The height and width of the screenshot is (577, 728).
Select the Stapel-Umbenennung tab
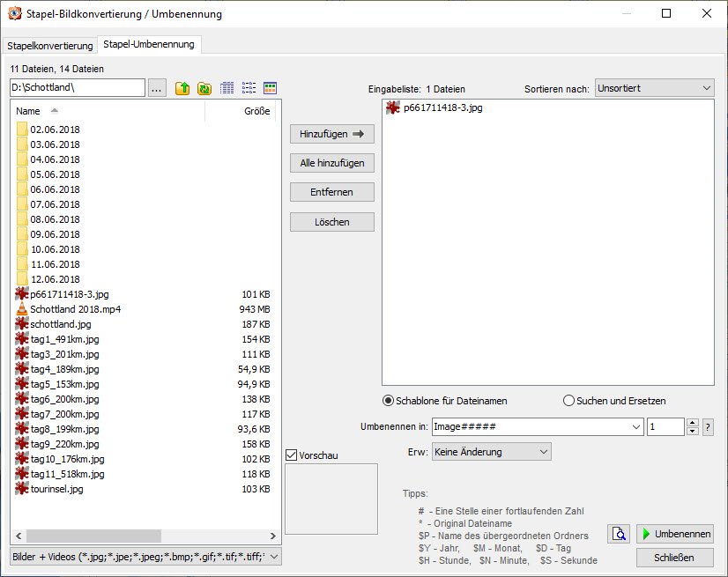point(149,44)
